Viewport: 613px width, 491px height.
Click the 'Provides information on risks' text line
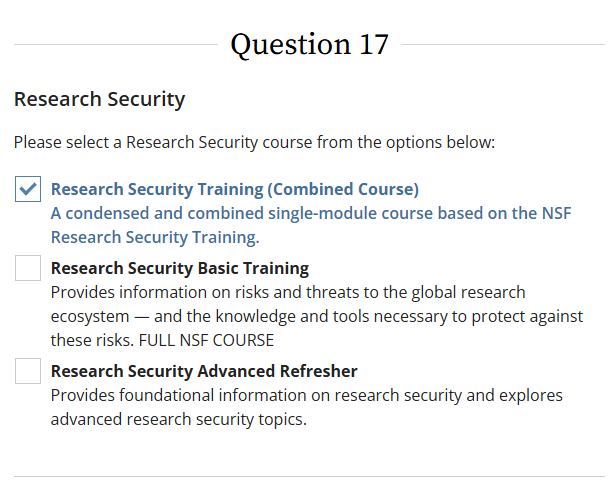tap(288, 292)
